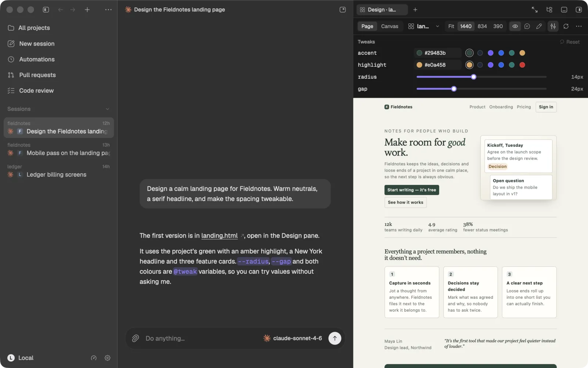588x368 pixels.
Task: Open the Local environment selector
Action: [20, 358]
